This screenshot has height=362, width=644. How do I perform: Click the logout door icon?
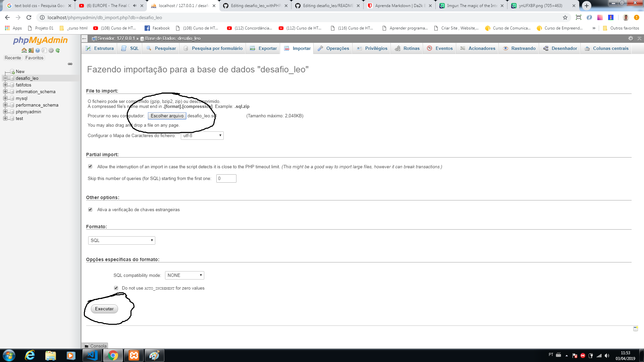pyautogui.click(x=31, y=50)
